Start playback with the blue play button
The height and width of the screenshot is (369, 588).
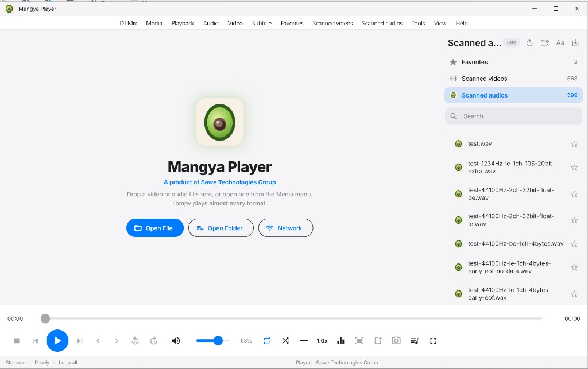click(x=57, y=340)
